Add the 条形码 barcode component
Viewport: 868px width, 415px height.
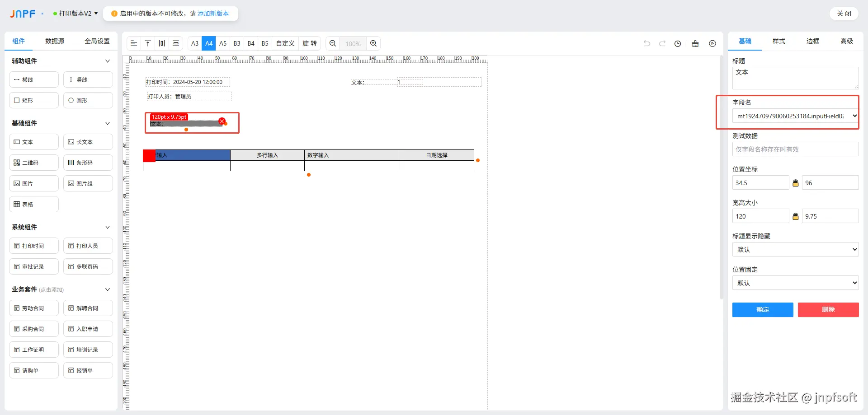click(88, 163)
